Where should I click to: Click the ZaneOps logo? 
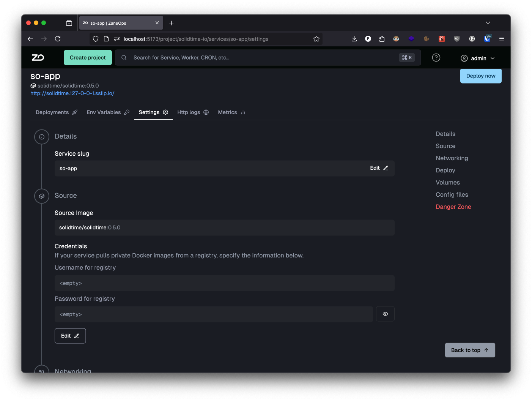(x=38, y=58)
